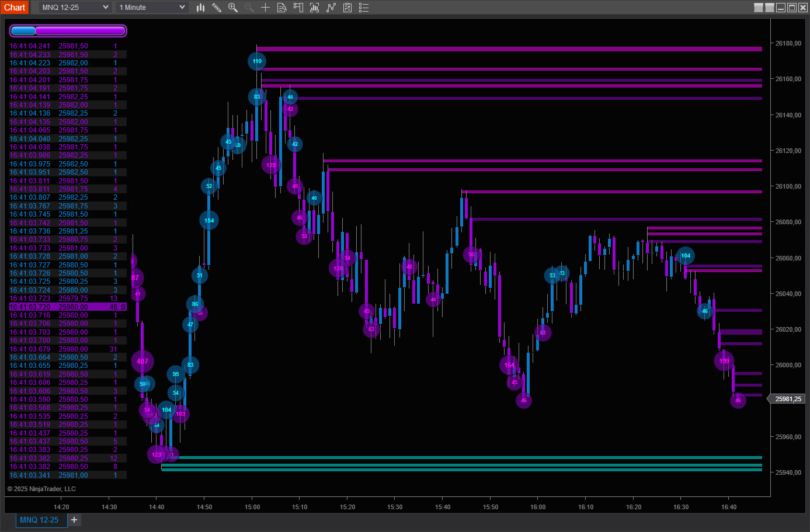Viewport: 810px width, 532px height.
Task: Select the MNQ 12-25 tab at bottom
Action: point(39,520)
